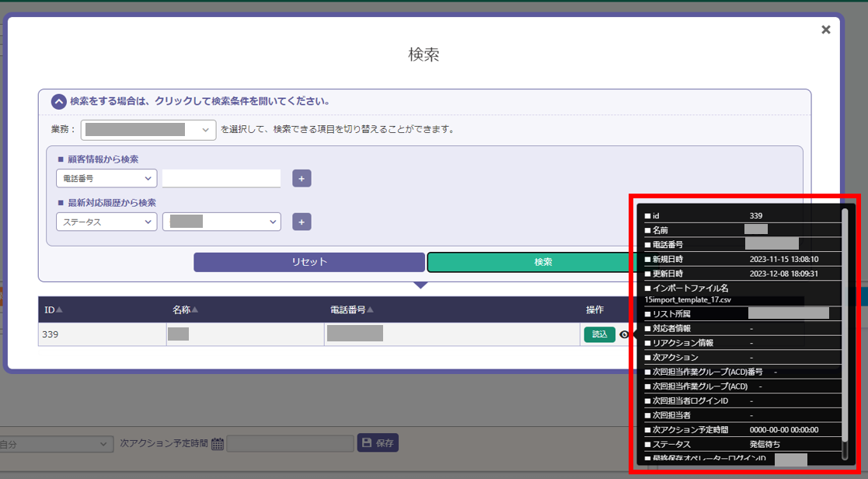Sort results by 電話番号 column
This screenshot has width=868, height=479.
[352, 309]
